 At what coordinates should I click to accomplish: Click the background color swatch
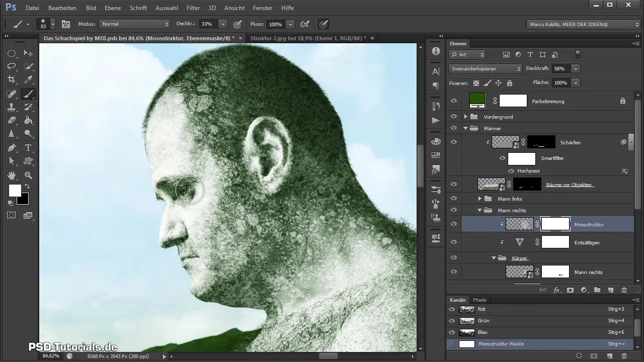(x=24, y=200)
